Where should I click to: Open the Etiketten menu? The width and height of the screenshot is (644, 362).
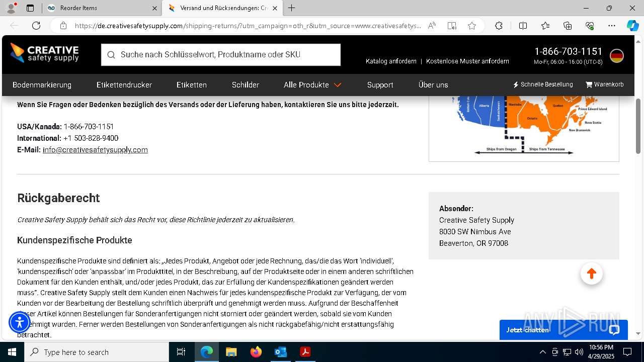(192, 85)
